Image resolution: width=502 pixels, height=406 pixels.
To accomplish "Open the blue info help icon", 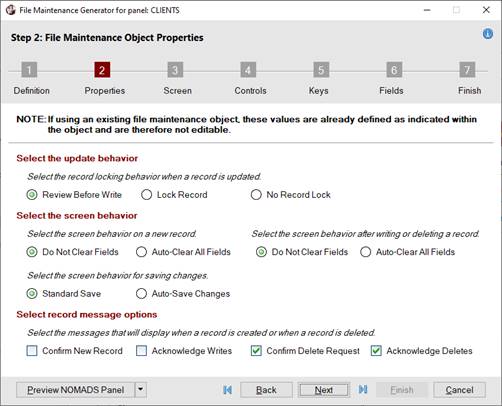I will pyautogui.click(x=488, y=34).
